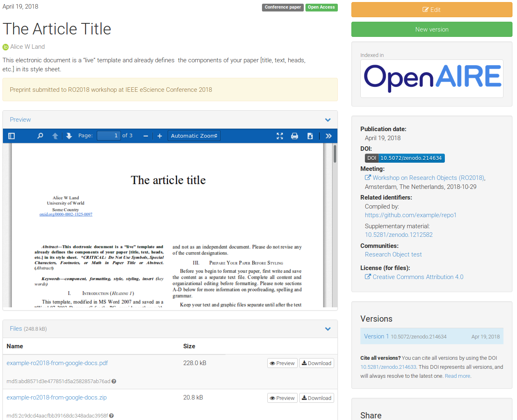Viewport: 517px width, 420px height.
Task: Click the green New version button
Action: click(432, 30)
